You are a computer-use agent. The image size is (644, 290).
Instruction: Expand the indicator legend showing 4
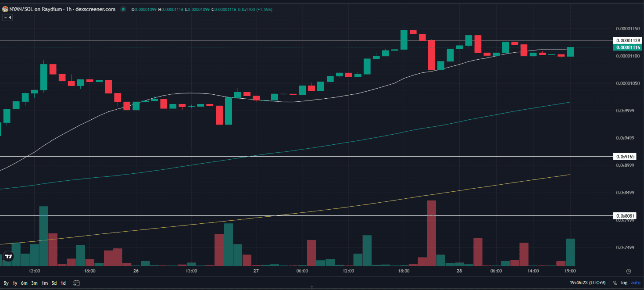[7, 18]
